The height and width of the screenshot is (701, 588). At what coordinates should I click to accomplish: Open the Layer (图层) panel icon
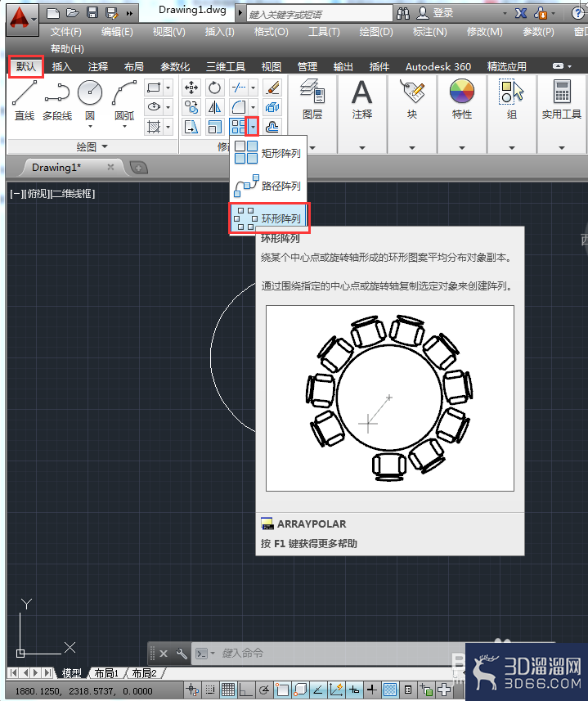coord(312,99)
